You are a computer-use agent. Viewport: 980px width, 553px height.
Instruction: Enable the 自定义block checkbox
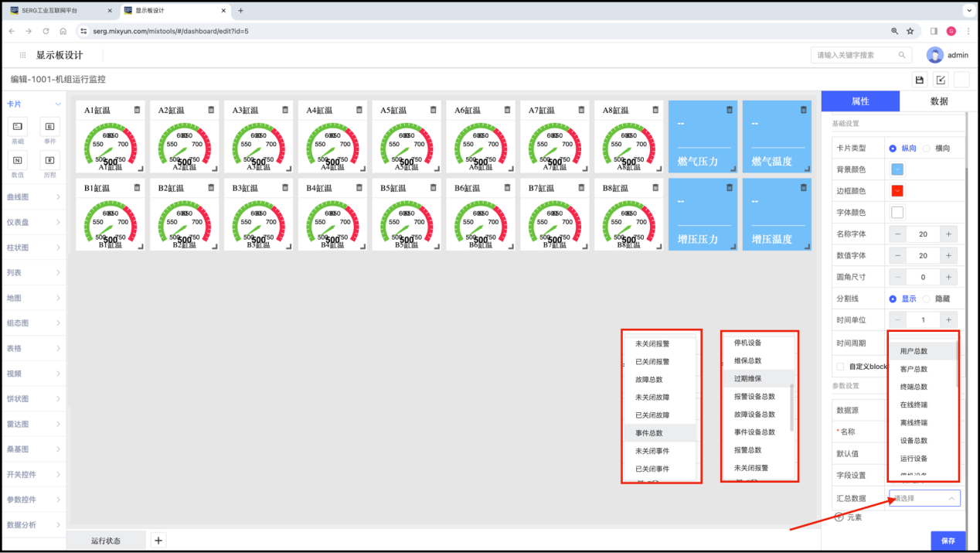(x=840, y=367)
